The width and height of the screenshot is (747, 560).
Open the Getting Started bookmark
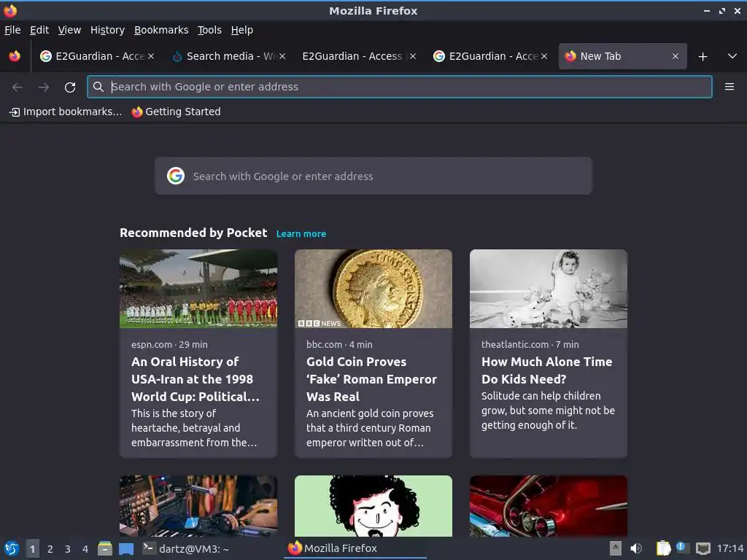click(x=176, y=112)
